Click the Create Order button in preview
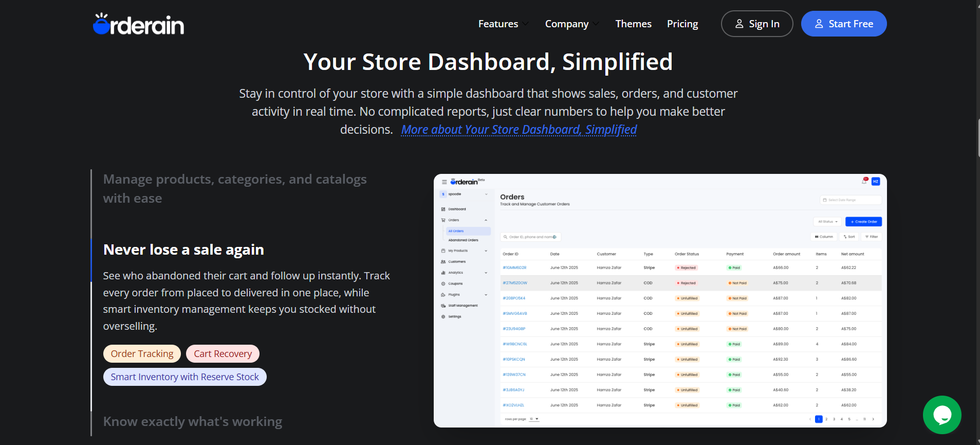The width and height of the screenshot is (980, 445). (x=863, y=222)
